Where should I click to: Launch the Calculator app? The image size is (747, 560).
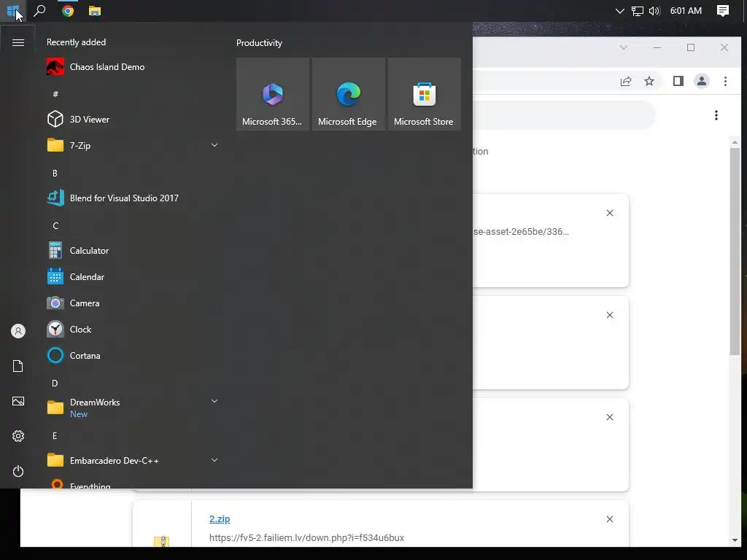[133, 251]
